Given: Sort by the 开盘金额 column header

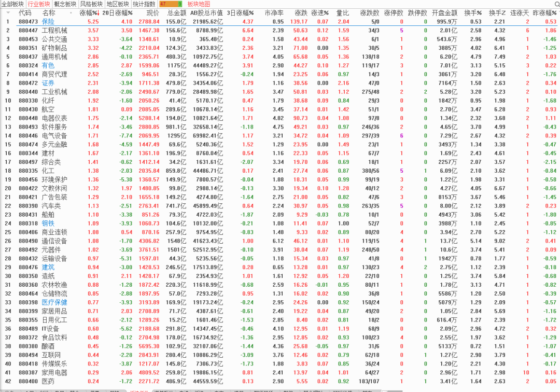Looking at the screenshot, I should tap(444, 13).
